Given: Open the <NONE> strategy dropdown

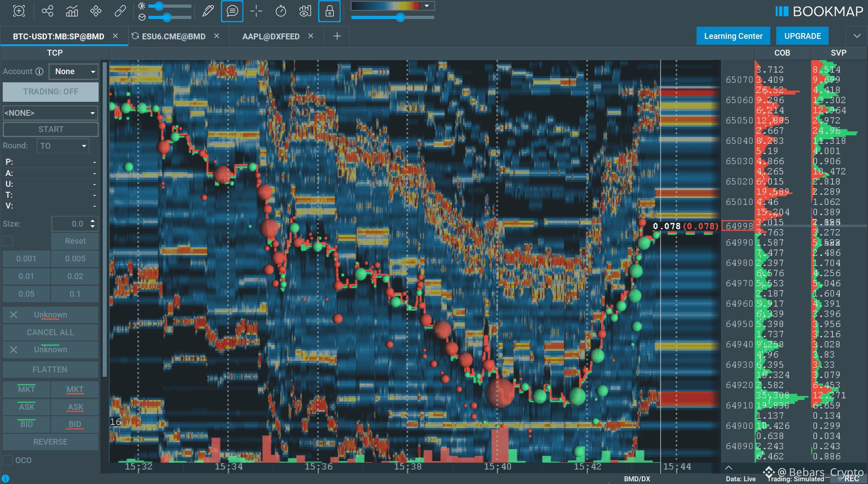Looking at the screenshot, I should click(x=50, y=113).
